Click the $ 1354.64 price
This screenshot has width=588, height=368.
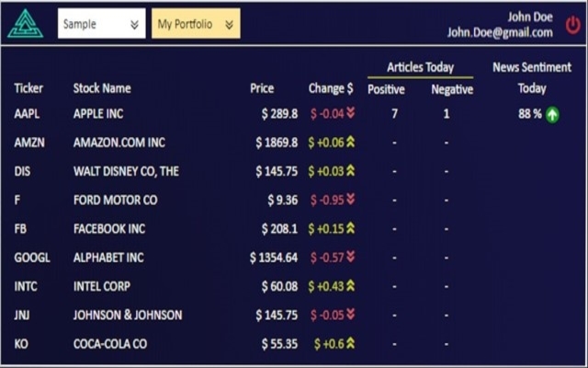tap(274, 258)
